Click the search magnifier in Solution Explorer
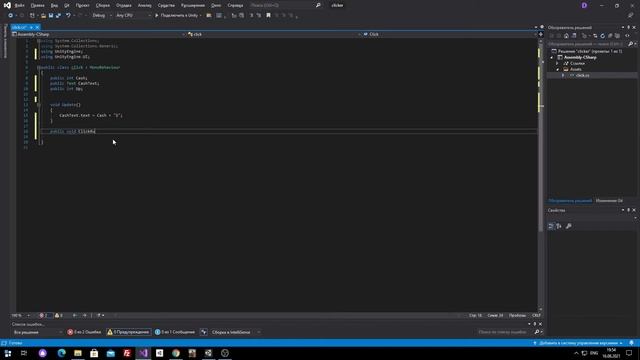This screenshot has height=360, width=640. click(x=630, y=44)
